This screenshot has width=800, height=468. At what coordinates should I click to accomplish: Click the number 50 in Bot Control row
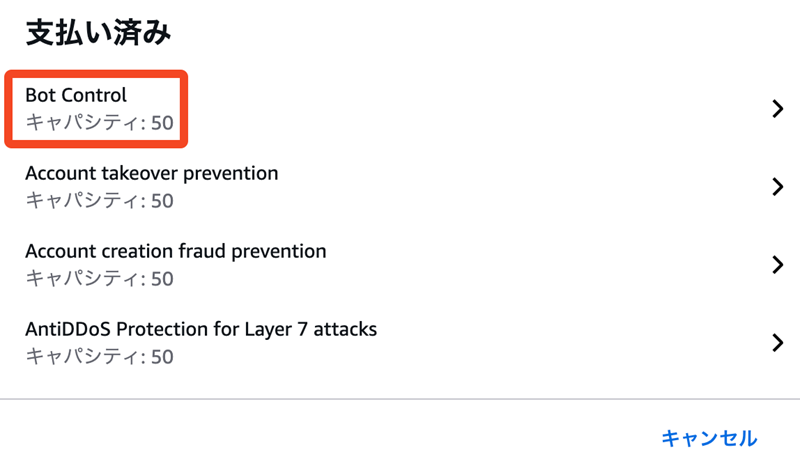click(x=162, y=123)
